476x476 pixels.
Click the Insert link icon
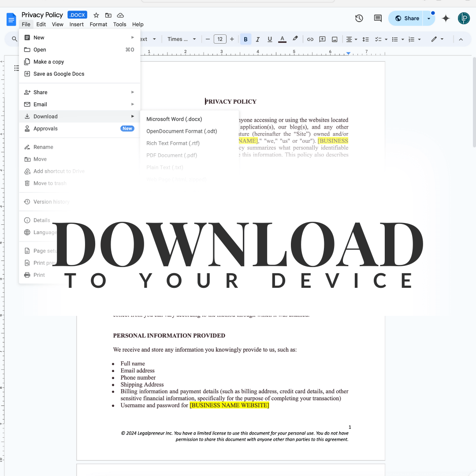(x=310, y=39)
